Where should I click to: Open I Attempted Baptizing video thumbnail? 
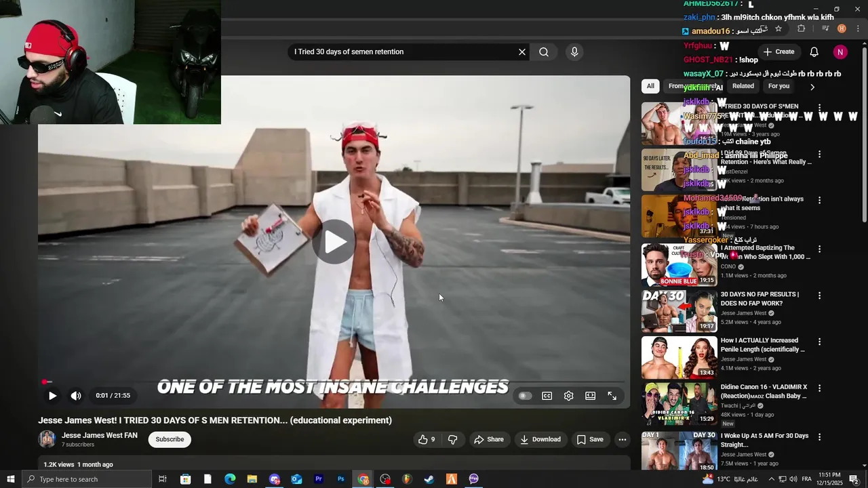click(679, 265)
